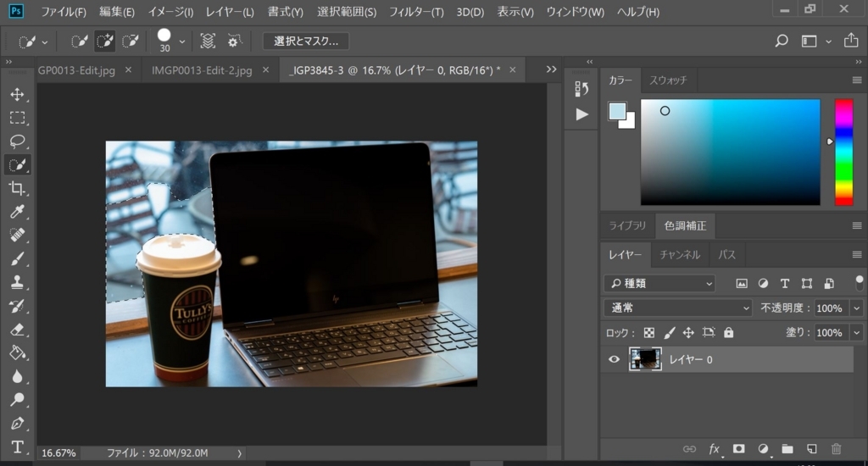Link layers icon
The width and height of the screenshot is (868, 466).
[x=689, y=449]
